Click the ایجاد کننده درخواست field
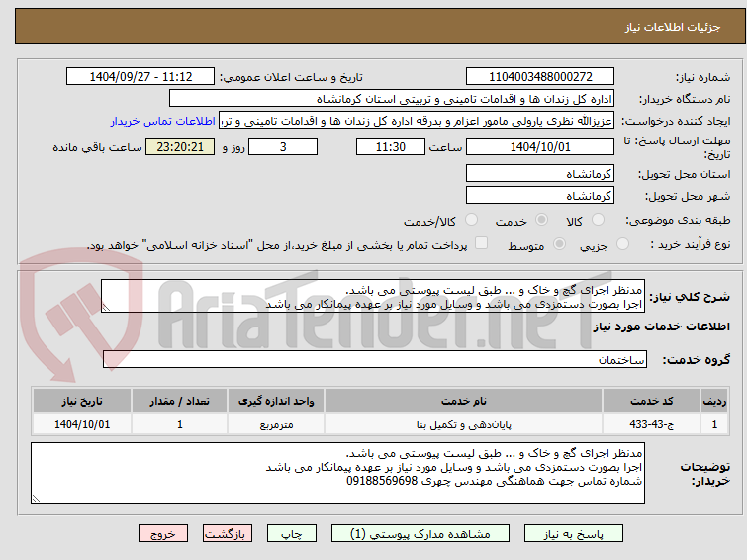747x560 pixels. (x=417, y=121)
